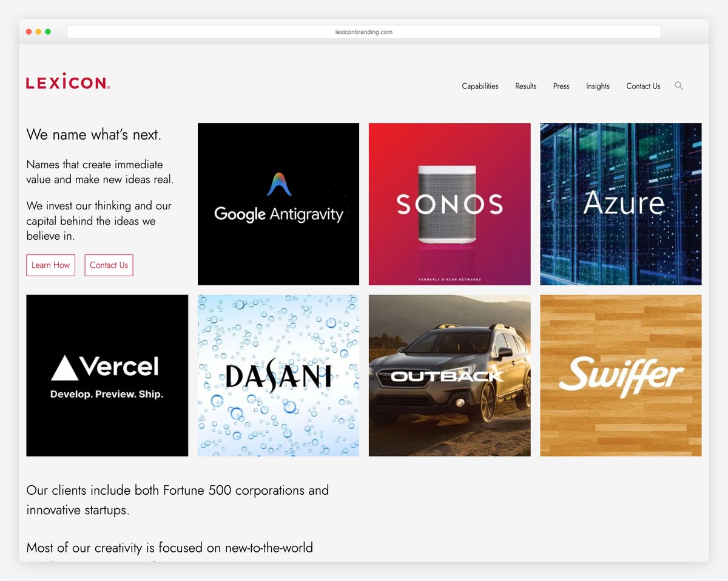Select the Results navigation item

[x=525, y=86]
